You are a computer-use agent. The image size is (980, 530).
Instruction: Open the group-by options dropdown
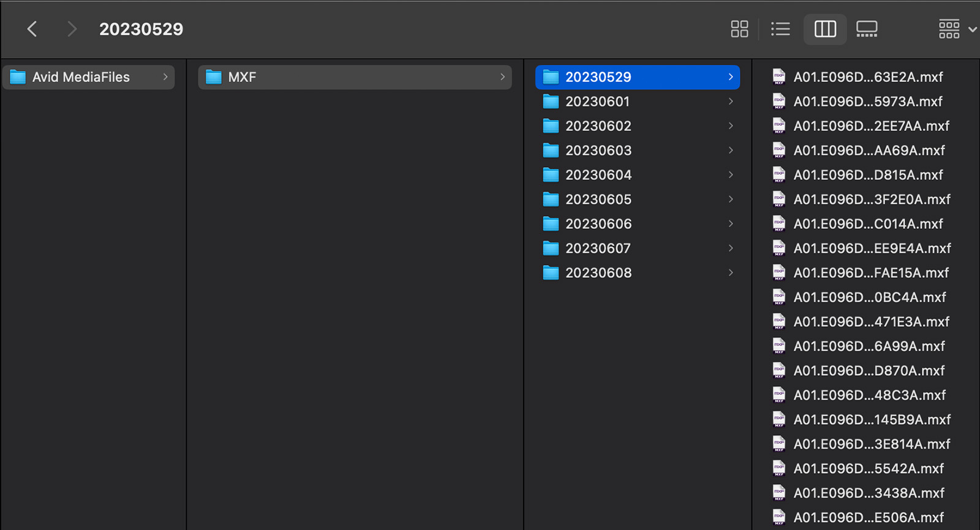[957, 29]
